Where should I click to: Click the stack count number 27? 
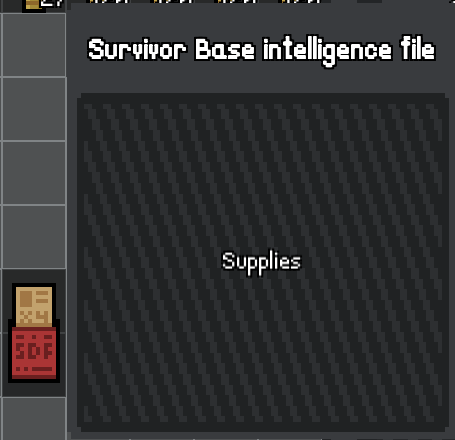pos(51,3)
